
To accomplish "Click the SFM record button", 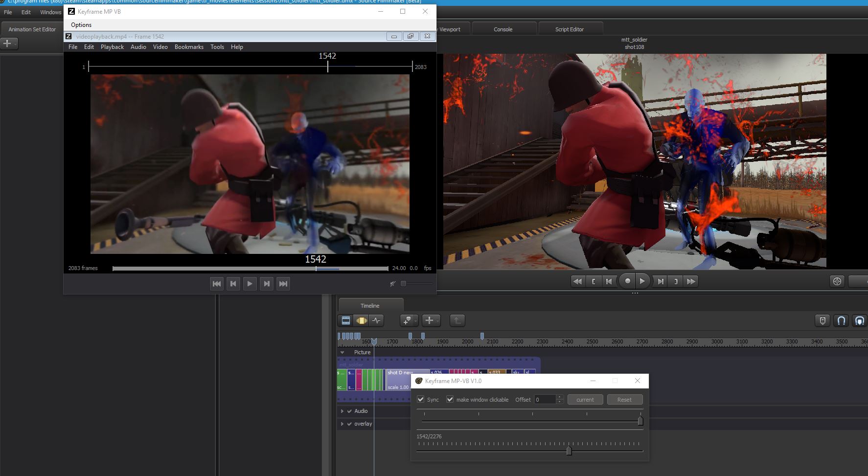I will tap(627, 281).
